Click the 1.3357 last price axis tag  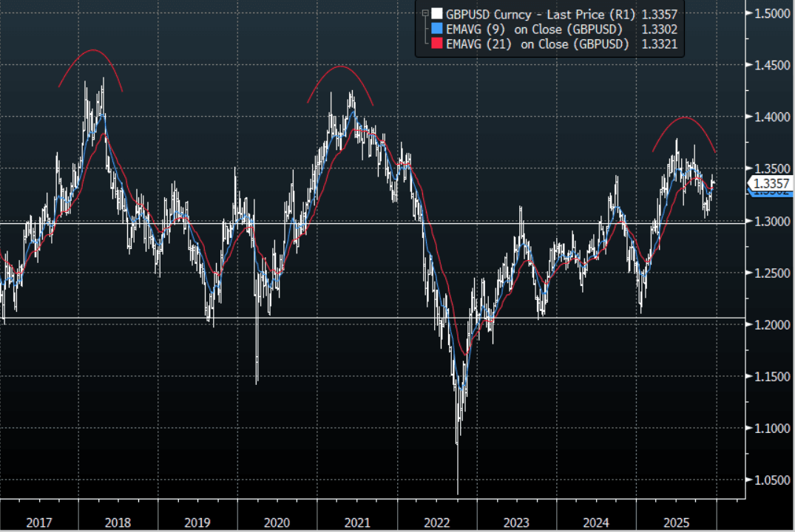tap(771, 183)
